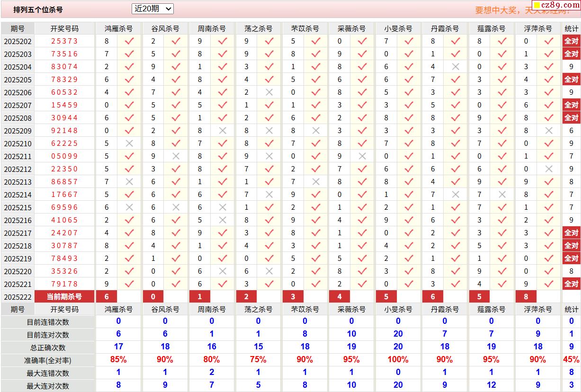Select issue number 2025207
The height and width of the screenshot is (392, 581).
click(x=18, y=105)
